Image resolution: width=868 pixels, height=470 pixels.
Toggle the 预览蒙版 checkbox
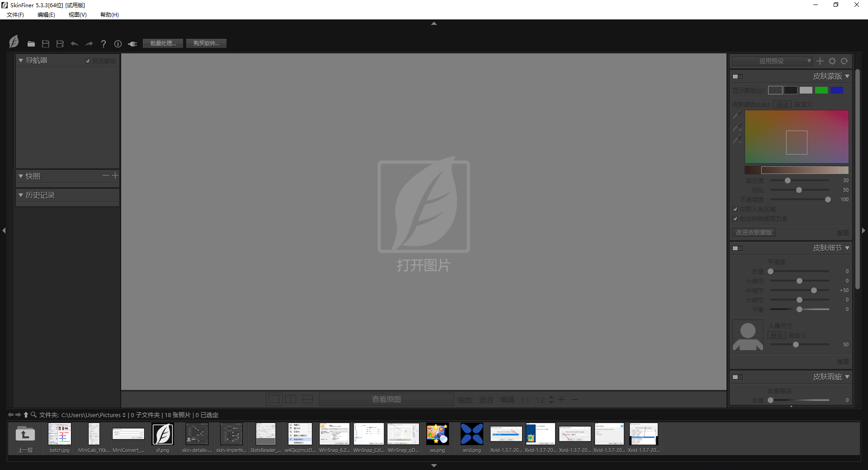click(88, 61)
